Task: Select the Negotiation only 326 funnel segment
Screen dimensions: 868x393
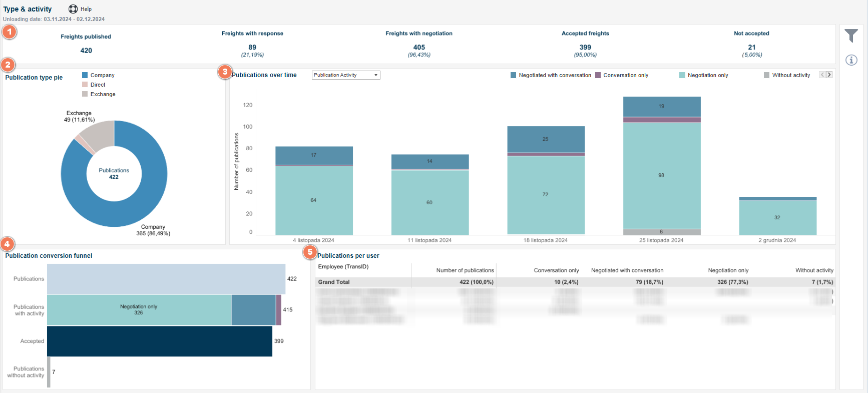Action: [139, 310]
